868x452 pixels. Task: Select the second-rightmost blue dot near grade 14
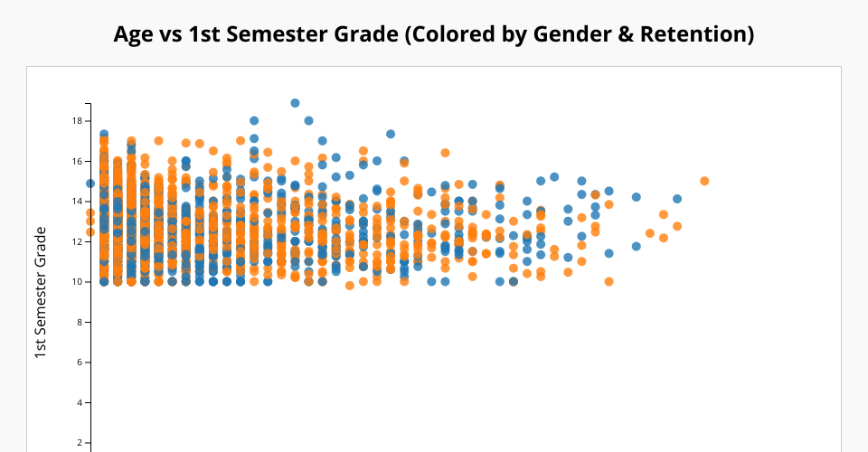(637, 197)
